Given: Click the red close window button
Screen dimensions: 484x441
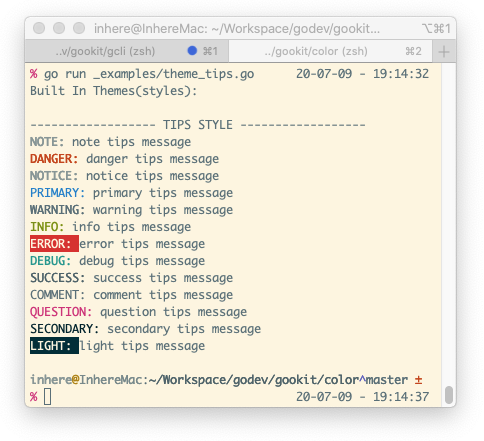Looking at the screenshot, I should [x=39, y=28].
